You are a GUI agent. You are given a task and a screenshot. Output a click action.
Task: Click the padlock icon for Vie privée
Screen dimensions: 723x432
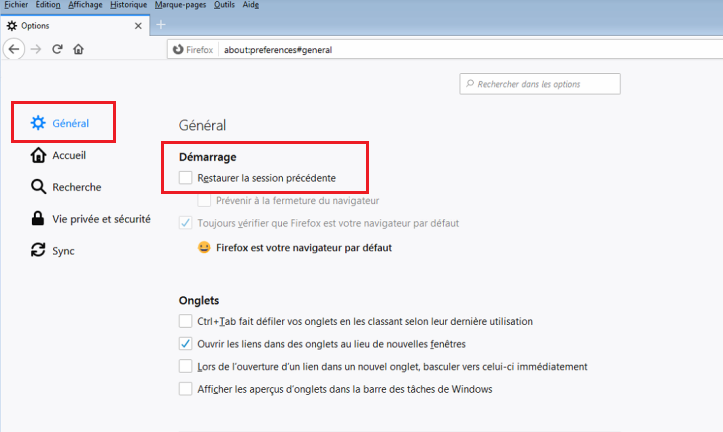38,219
